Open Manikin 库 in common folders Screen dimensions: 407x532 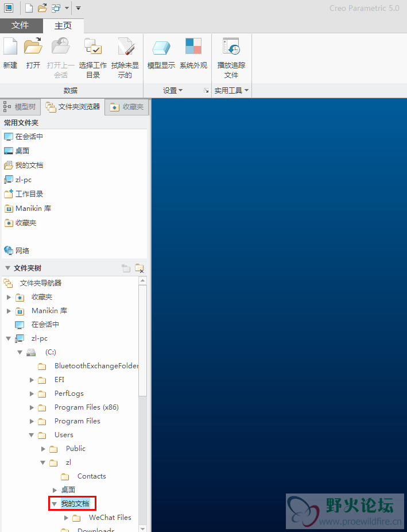tap(28, 209)
